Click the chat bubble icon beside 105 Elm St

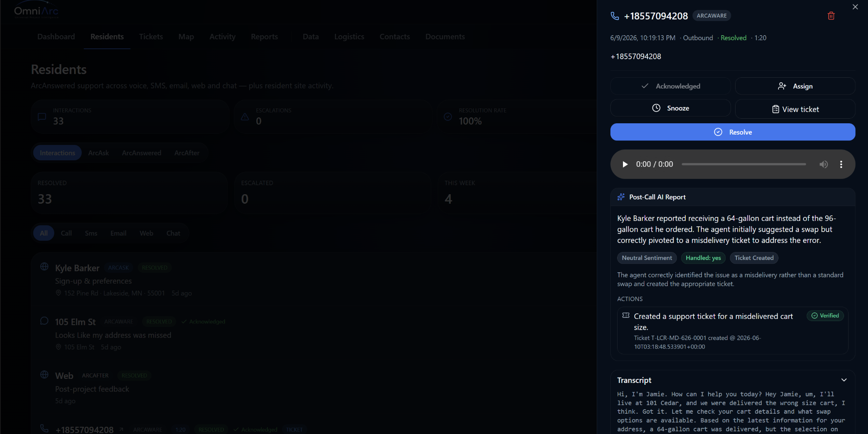tap(44, 321)
